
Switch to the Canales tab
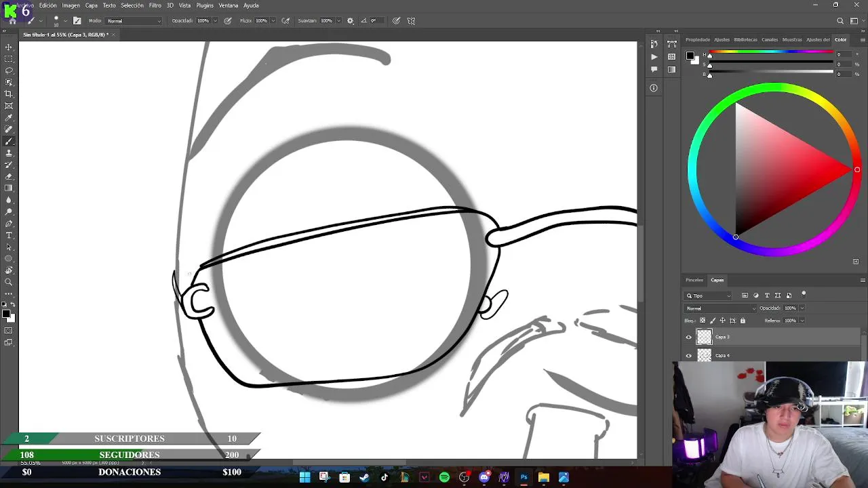[770, 39]
